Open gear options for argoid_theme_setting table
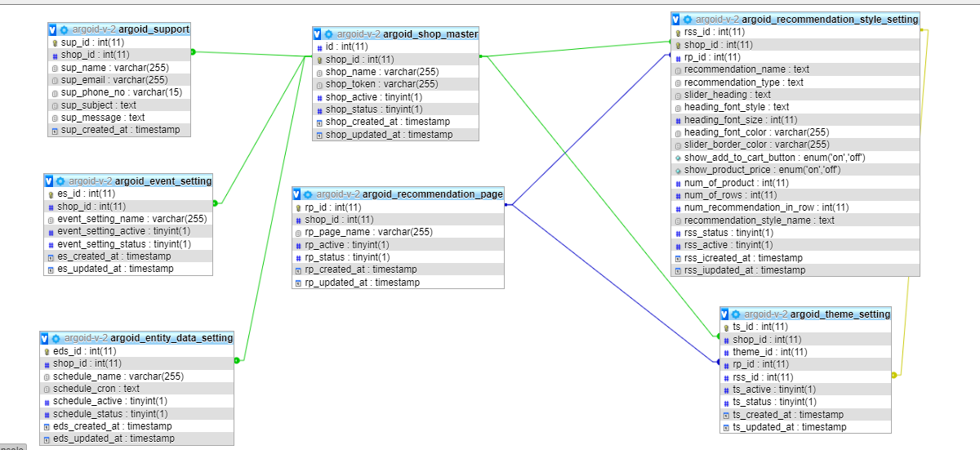Screen dimensions: 980x450 click(736, 314)
